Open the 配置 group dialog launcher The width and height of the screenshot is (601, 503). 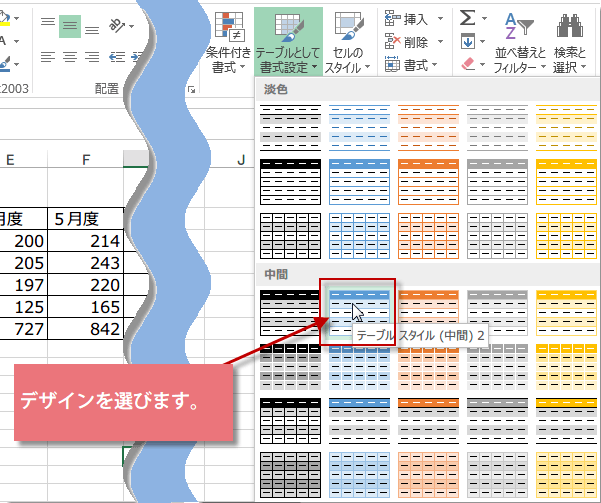point(192,90)
